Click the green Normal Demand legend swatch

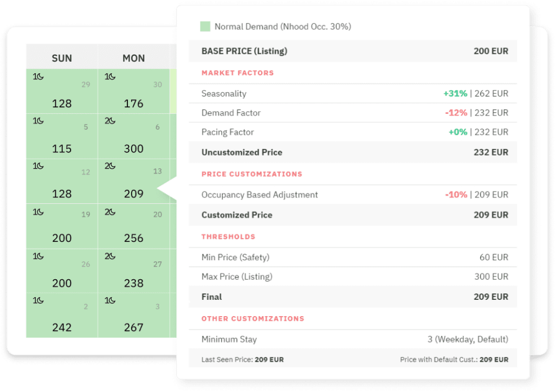(206, 25)
